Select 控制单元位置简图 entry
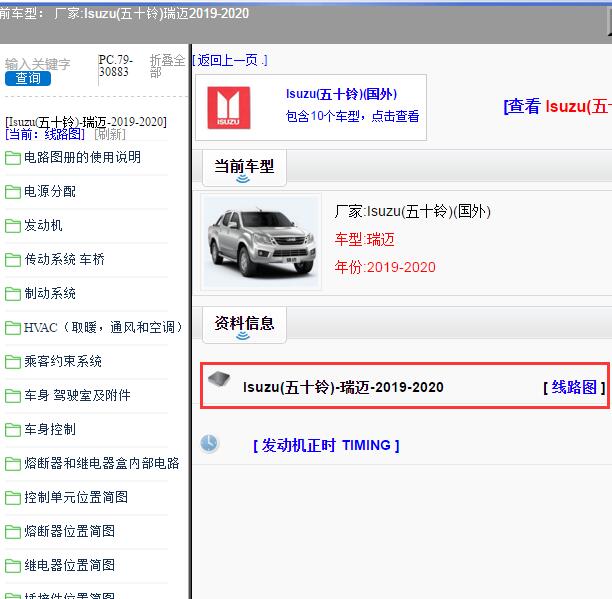This screenshot has width=612, height=599. pos(76,497)
